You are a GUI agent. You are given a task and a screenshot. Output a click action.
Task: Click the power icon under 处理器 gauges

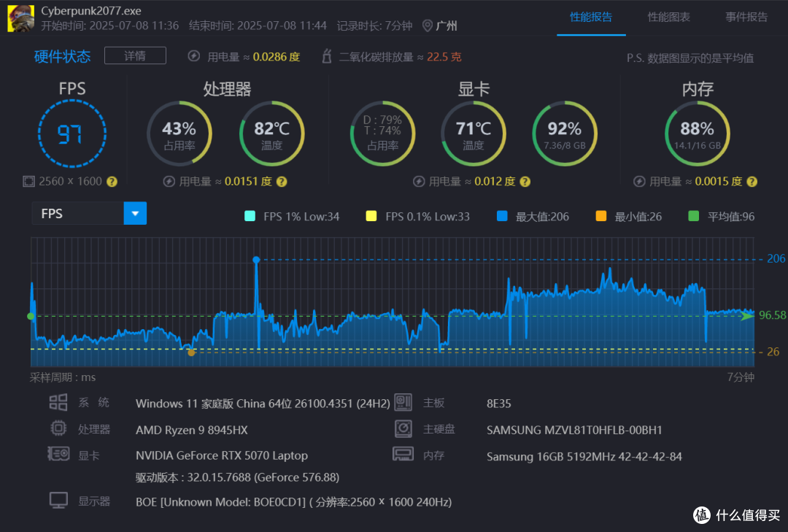(169, 182)
